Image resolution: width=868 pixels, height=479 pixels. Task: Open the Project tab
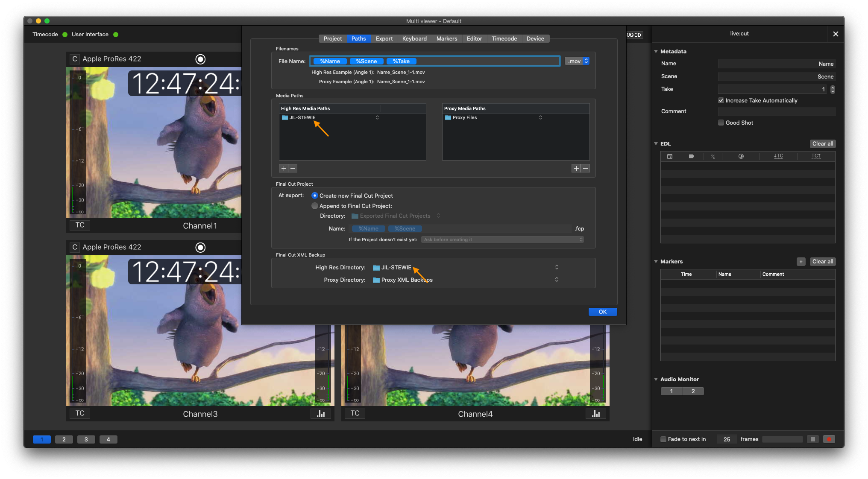[x=332, y=38]
